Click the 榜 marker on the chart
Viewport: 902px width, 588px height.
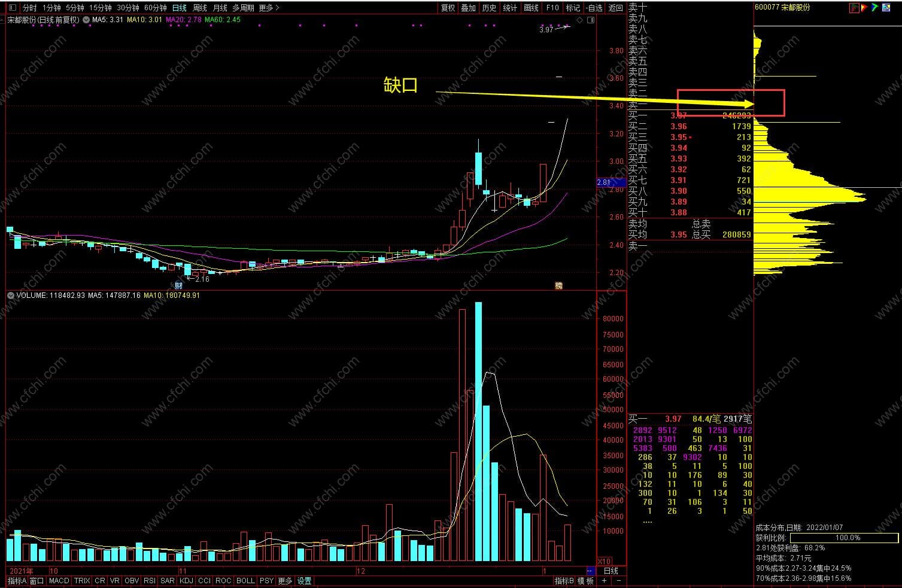tap(558, 286)
